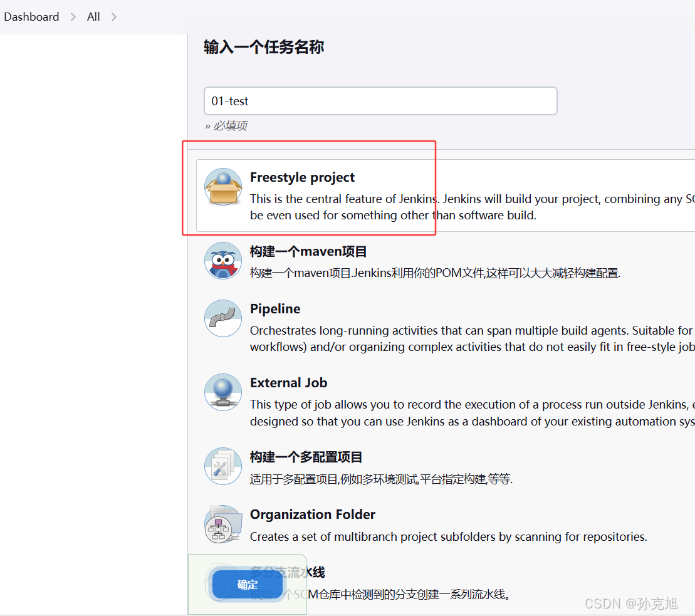
Task: Click the maven description mentioning POM文件
Action: (436, 273)
